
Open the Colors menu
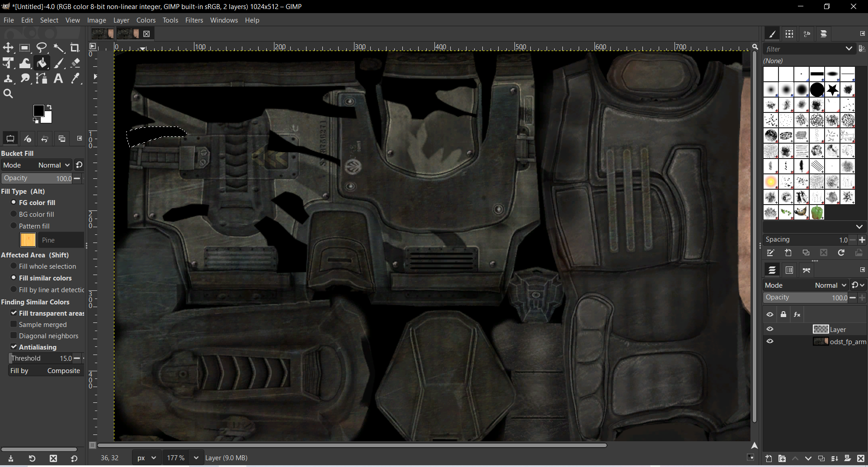(146, 20)
